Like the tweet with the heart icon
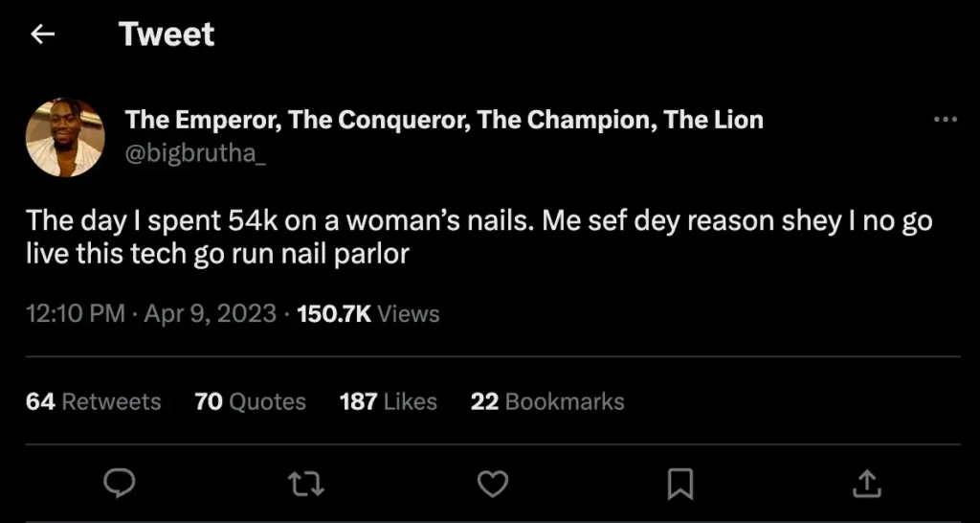The width and height of the screenshot is (980, 523). 492,484
